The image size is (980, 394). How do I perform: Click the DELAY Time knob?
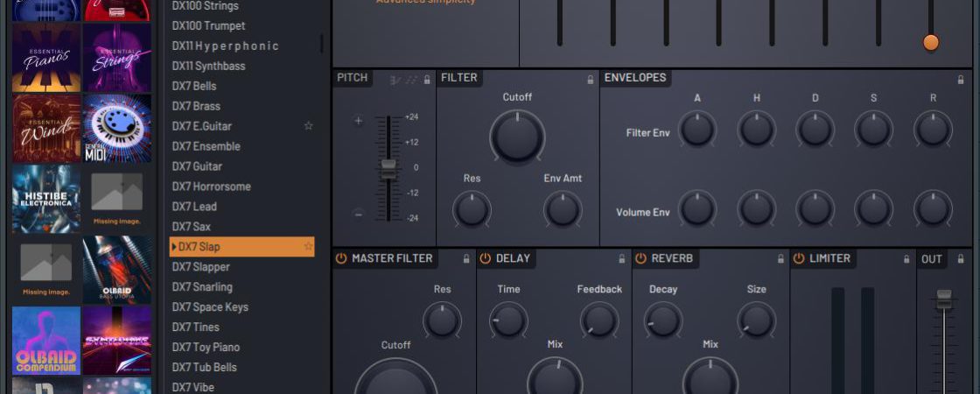[x=508, y=320]
